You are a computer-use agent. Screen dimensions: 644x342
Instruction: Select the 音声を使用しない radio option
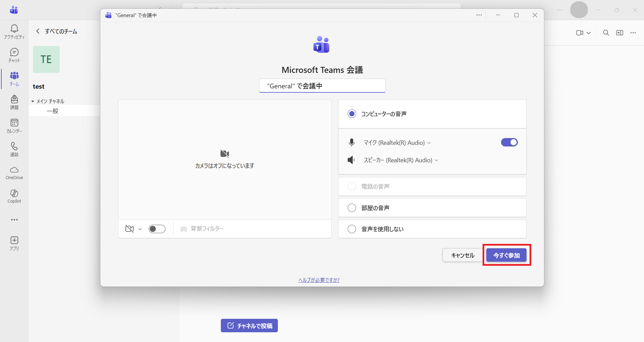352,229
